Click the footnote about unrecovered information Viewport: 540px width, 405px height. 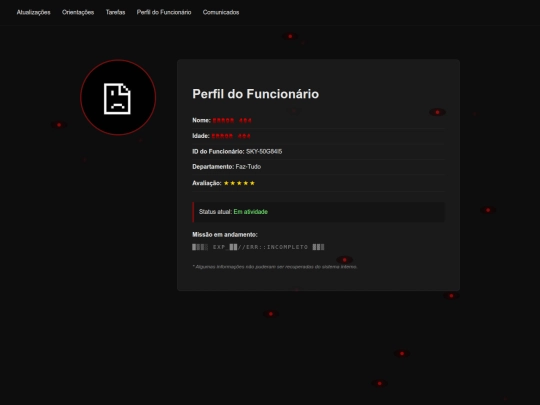click(275, 267)
